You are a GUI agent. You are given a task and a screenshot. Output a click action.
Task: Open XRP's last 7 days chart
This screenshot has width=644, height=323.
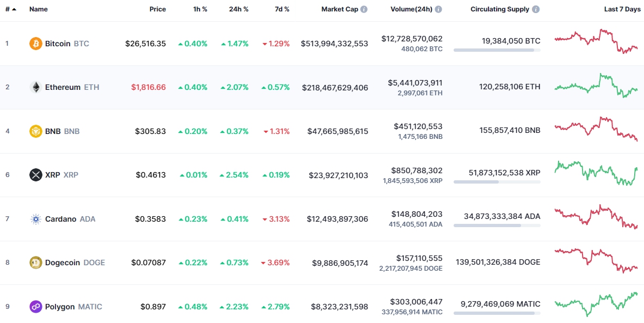tap(596, 173)
